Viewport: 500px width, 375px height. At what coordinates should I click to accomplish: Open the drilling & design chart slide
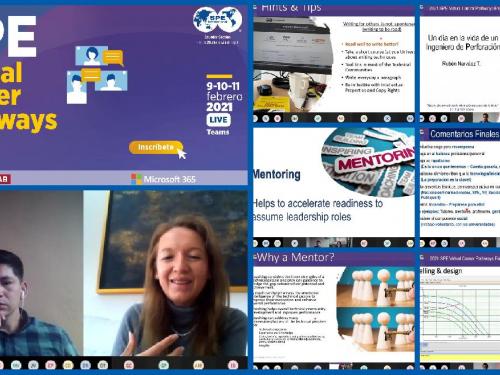[460, 311]
